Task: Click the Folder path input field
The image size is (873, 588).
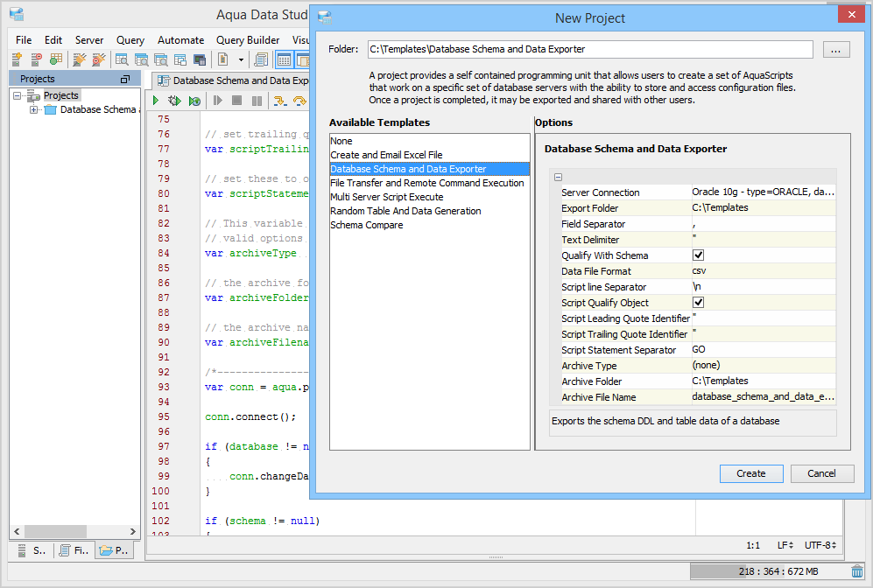Action: pos(589,50)
